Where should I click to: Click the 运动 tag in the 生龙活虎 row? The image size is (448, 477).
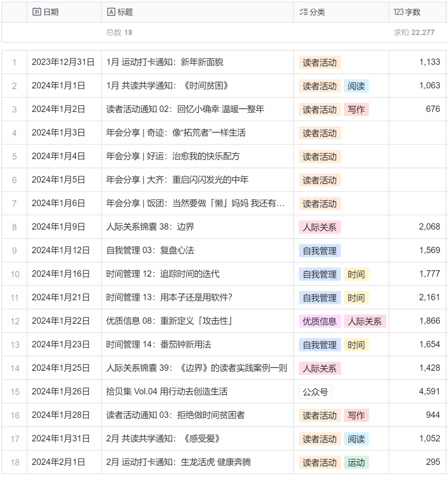coord(356,462)
